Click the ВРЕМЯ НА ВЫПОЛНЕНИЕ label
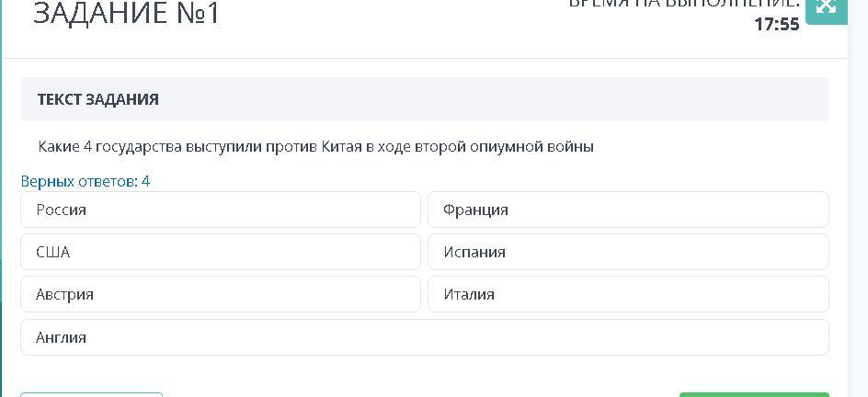 684,4
